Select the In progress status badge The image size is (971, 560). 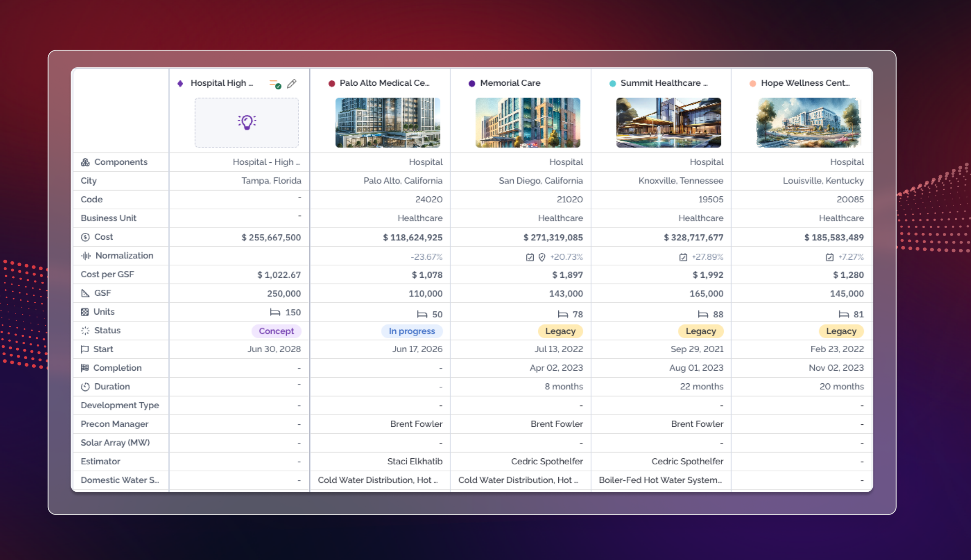(412, 331)
